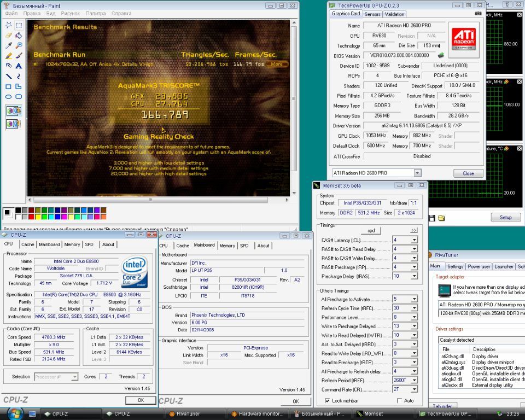
Task: Expand MemSet timings with the >> button
Action: pos(414,230)
